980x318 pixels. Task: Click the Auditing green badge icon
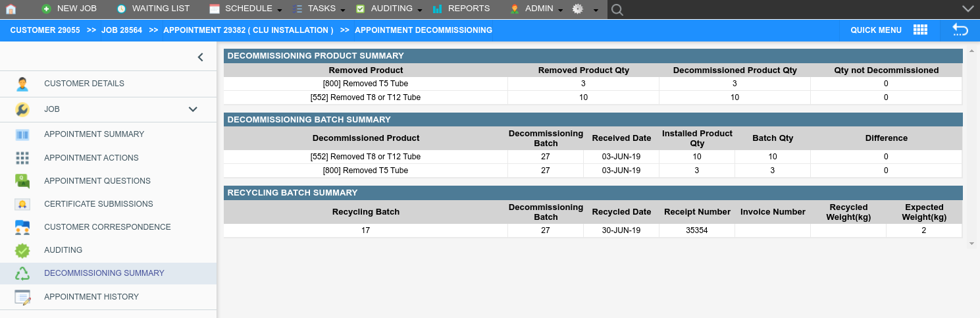[22, 250]
